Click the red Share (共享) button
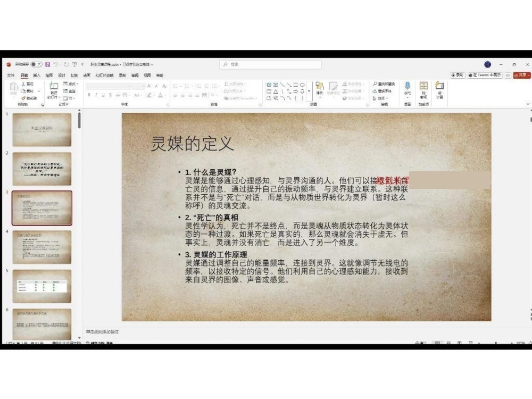 click(522, 75)
